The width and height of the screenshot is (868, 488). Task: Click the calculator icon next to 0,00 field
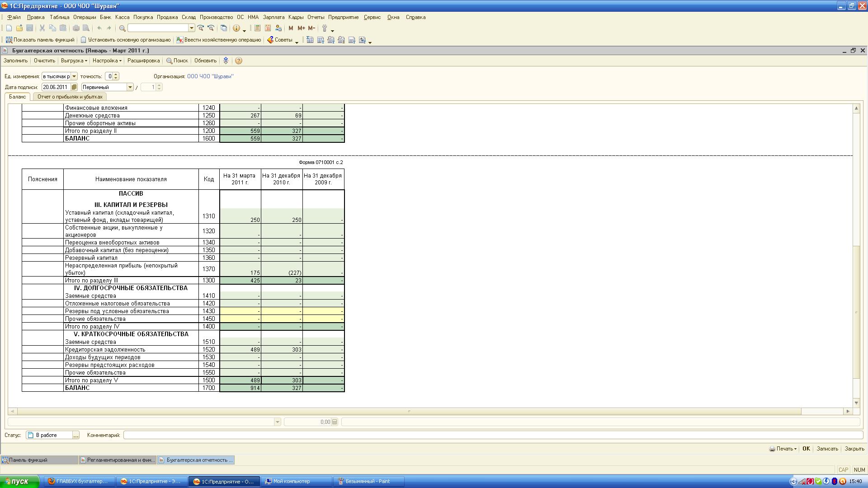tap(335, 422)
